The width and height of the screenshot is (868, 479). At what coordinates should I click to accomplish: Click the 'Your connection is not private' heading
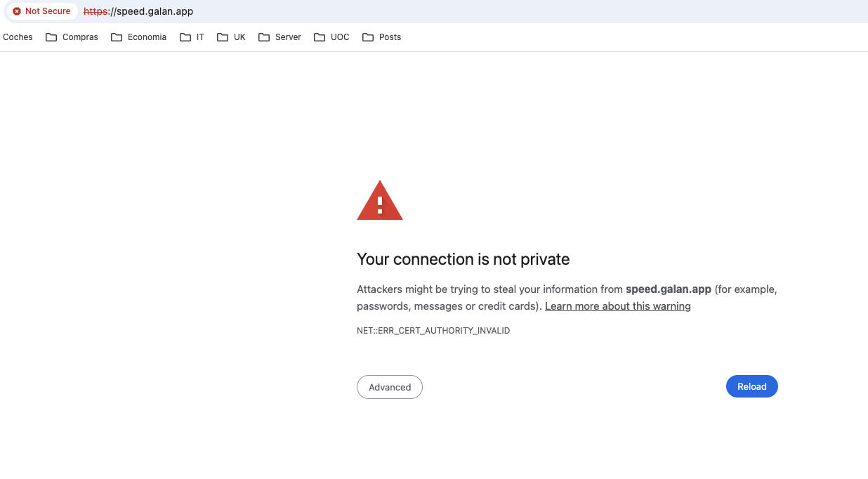(x=463, y=259)
